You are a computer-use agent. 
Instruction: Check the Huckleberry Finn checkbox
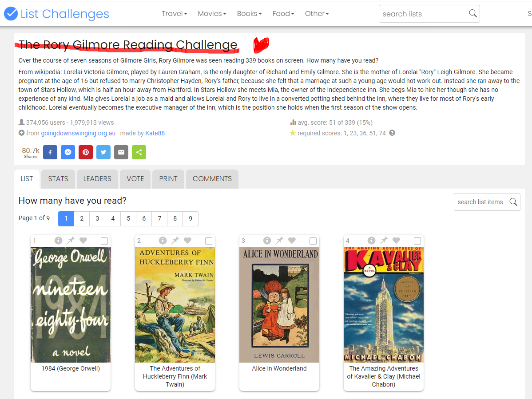coord(209,241)
